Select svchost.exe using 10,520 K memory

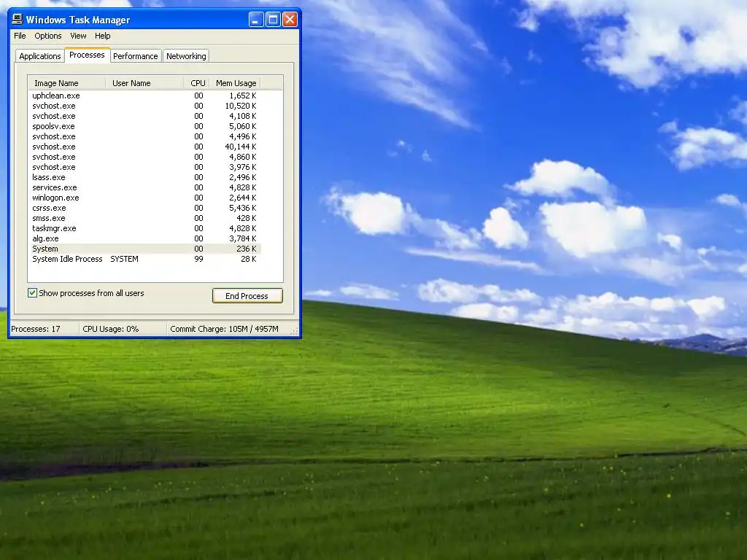coord(145,106)
